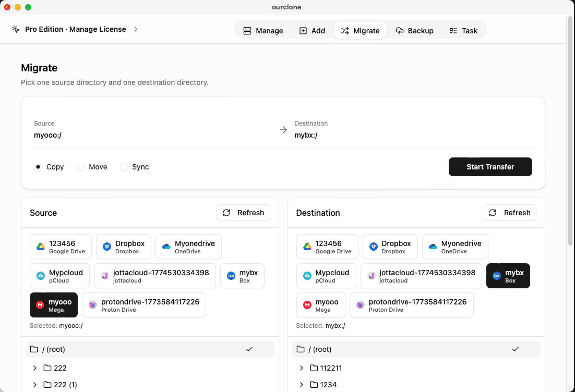Select the protondrive-1773584117226 remote in Destination
The height and width of the screenshot is (392, 575).
(x=411, y=304)
